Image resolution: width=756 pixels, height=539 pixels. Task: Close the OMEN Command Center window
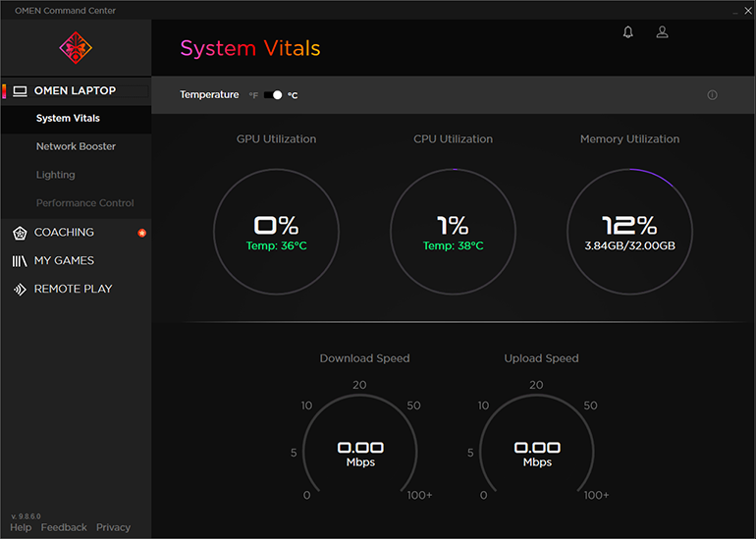pos(748,11)
